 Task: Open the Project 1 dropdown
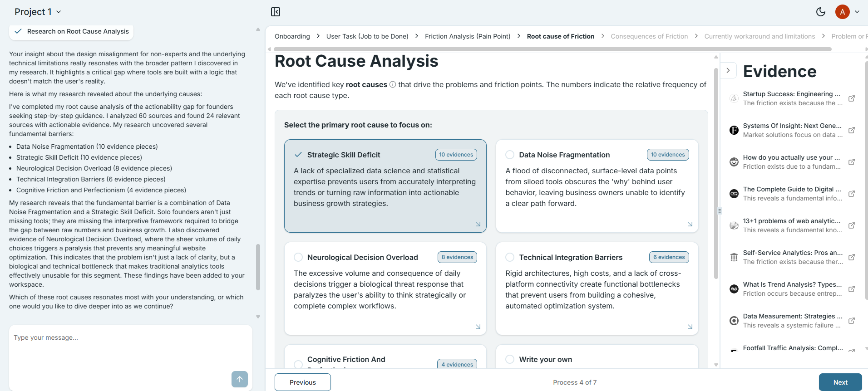(38, 12)
